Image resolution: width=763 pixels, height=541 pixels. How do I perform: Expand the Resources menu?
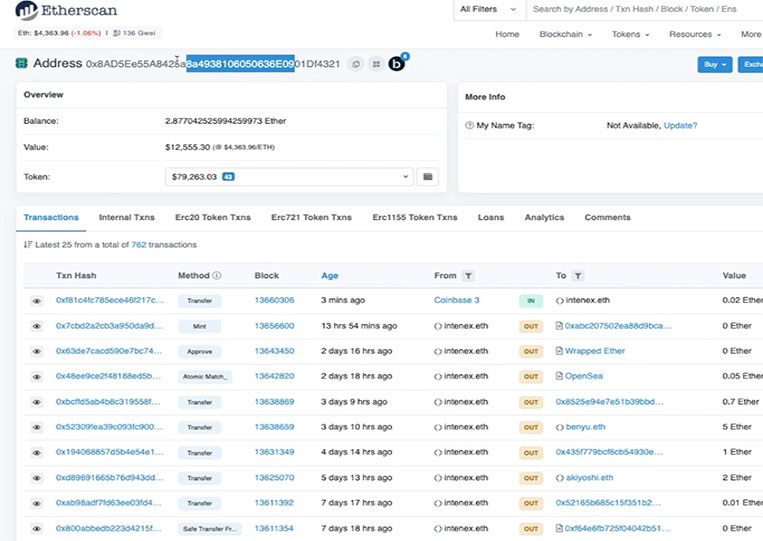695,34
